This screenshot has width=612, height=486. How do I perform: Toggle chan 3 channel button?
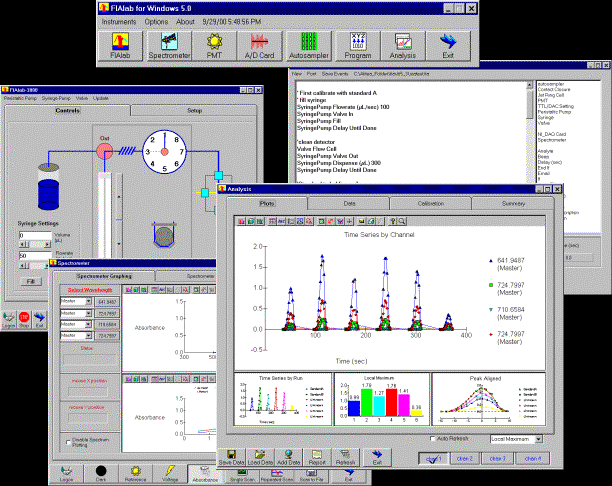point(498,459)
